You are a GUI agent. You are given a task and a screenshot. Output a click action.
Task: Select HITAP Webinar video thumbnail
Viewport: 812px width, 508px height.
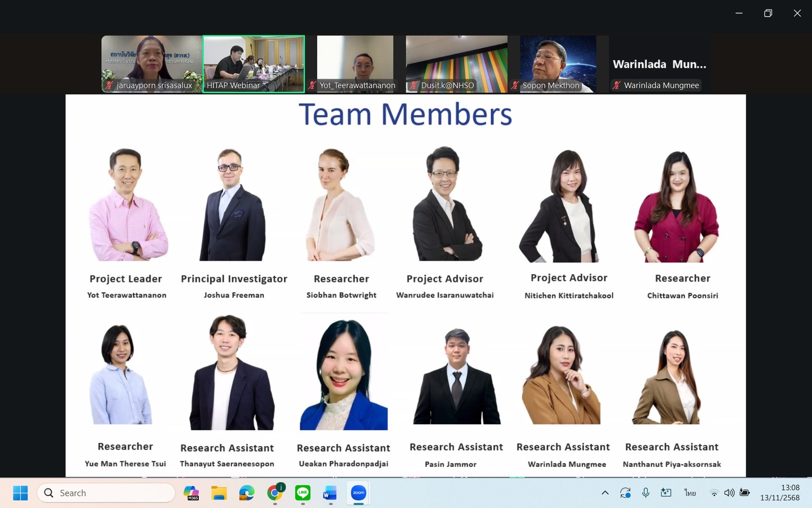253,64
